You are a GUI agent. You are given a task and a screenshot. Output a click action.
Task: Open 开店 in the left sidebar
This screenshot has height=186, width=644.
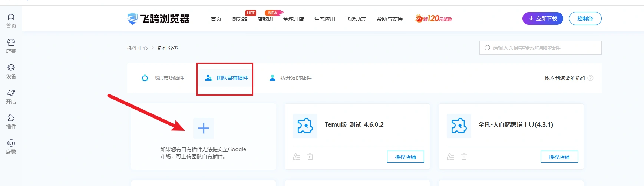[11, 97]
